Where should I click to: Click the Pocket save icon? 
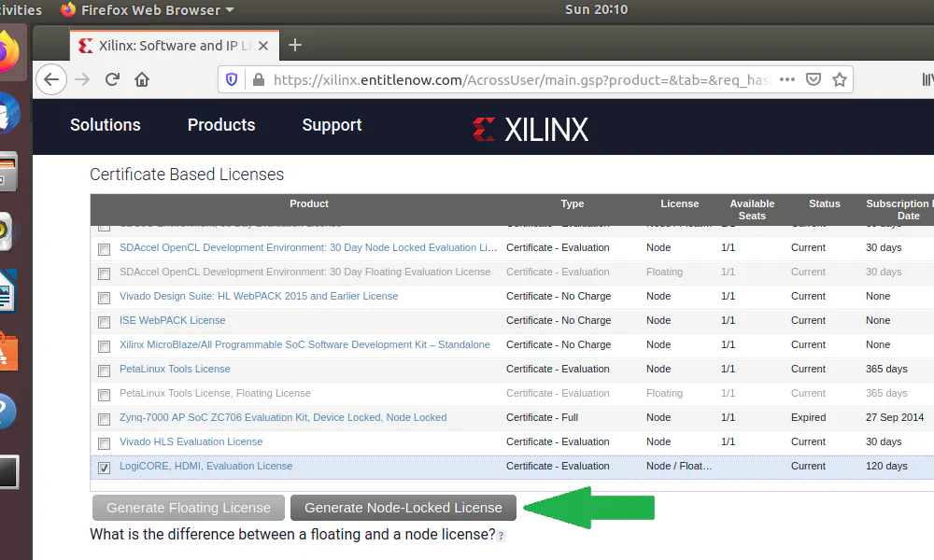814,79
